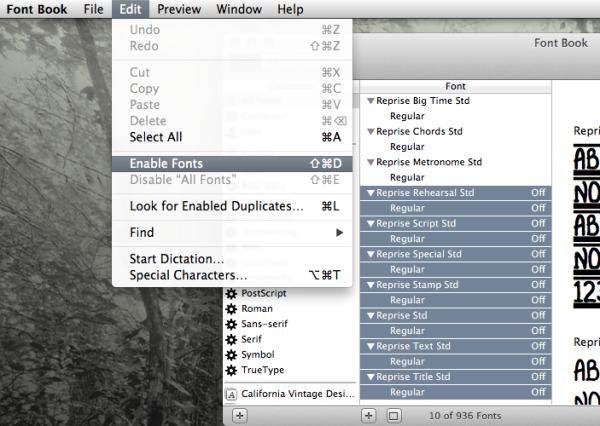Select Regular under Reprise Rehearsal Std

[455, 208]
